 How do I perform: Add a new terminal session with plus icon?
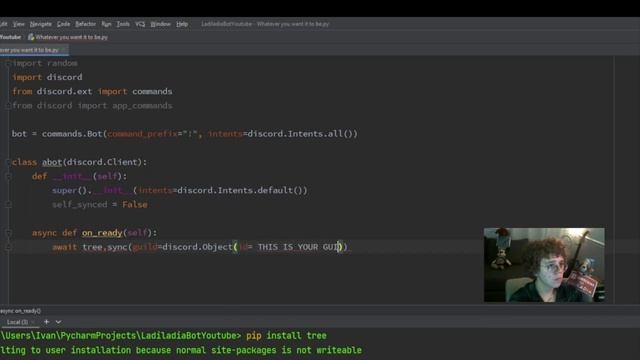click(47, 322)
